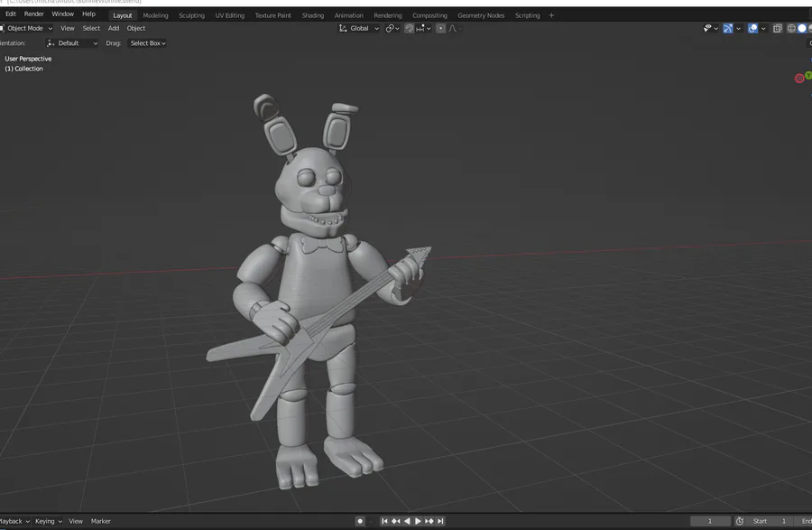This screenshot has width=812, height=530.
Task: Jump to the previous keyframe
Action: click(396, 521)
